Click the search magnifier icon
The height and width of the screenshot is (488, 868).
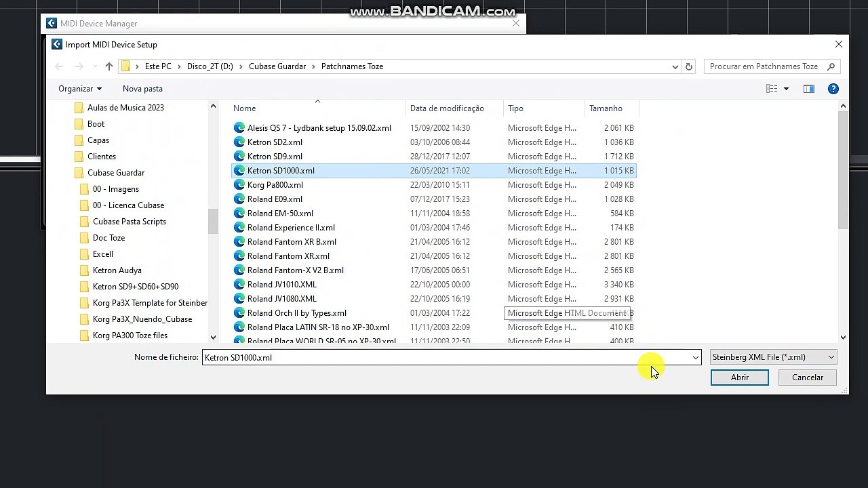(831, 66)
